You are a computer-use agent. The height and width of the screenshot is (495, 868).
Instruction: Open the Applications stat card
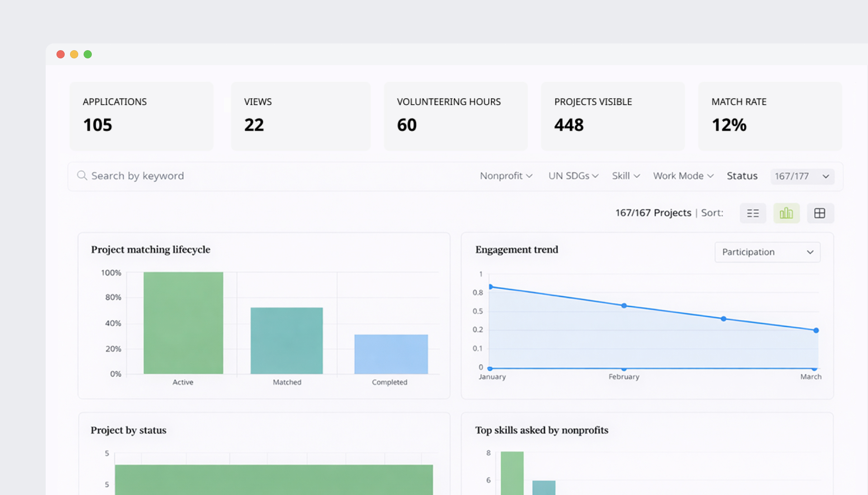click(x=142, y=116)
